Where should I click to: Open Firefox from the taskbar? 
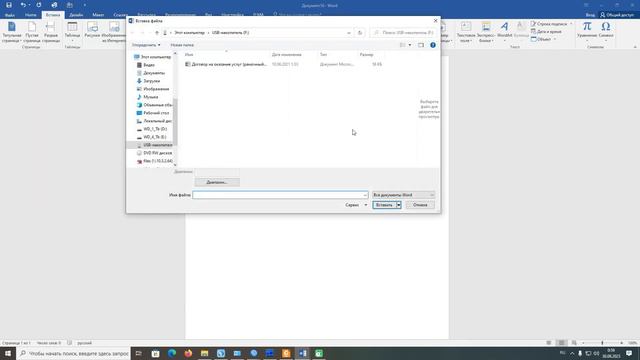(188, 353)
